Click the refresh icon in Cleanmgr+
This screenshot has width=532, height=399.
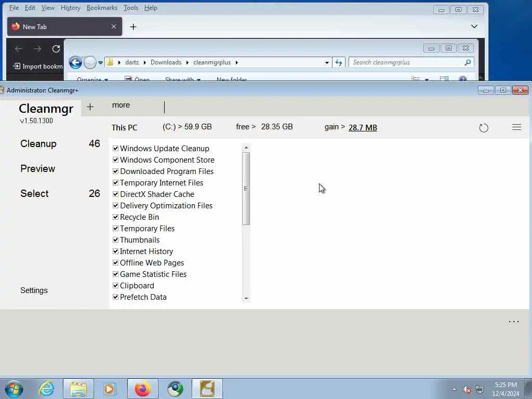484,128
